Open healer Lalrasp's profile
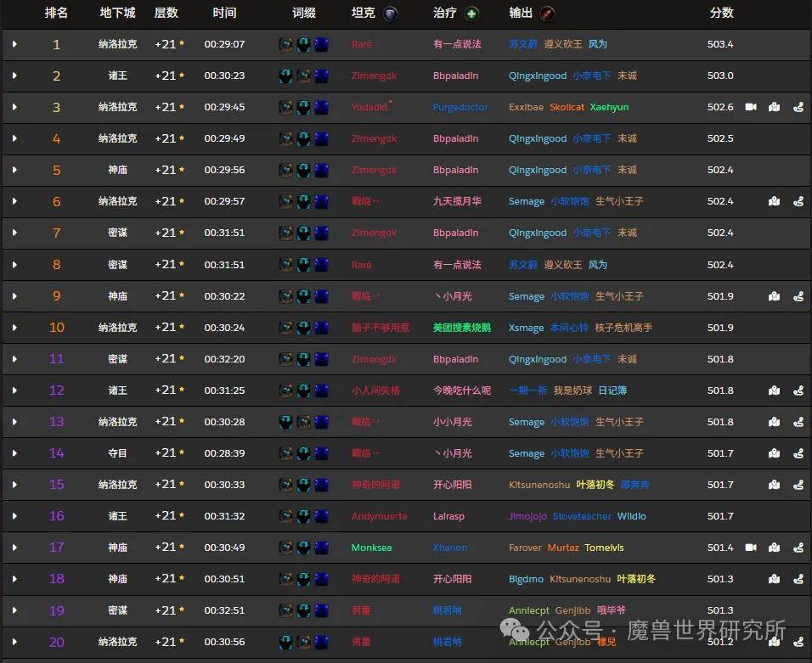The width and height of the screenshot is (812, 663). tap(448, 516)
